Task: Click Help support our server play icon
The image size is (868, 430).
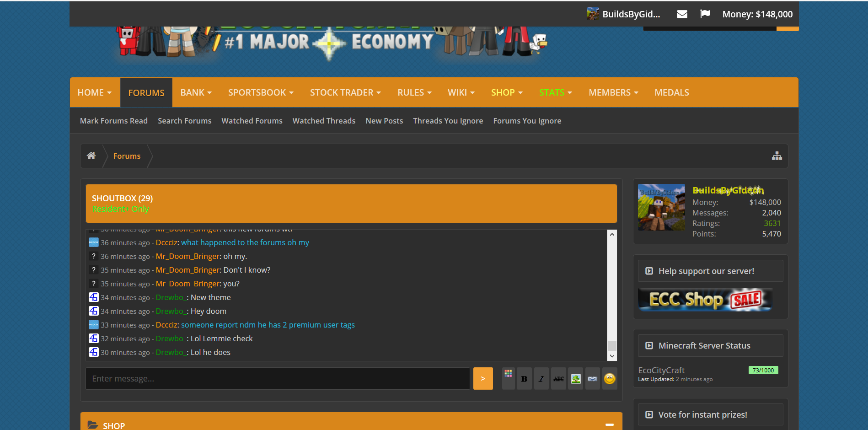Action: point(649,271)
